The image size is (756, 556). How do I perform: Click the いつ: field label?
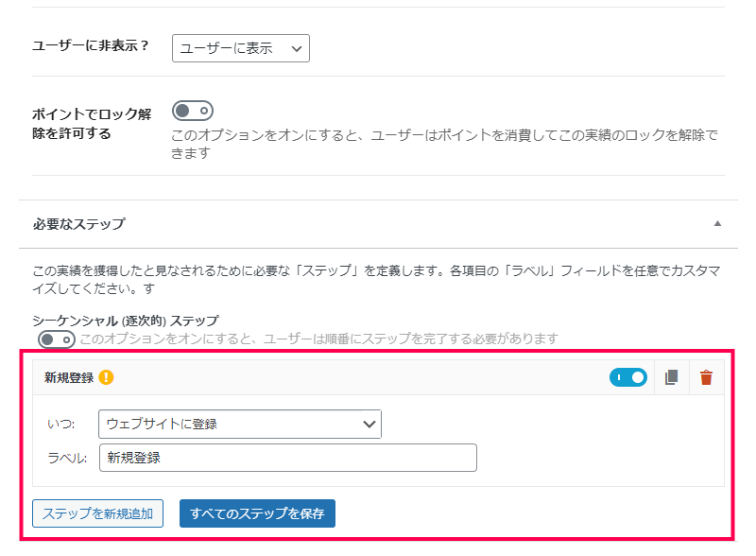pyautogui.click(x=60, y=425)
